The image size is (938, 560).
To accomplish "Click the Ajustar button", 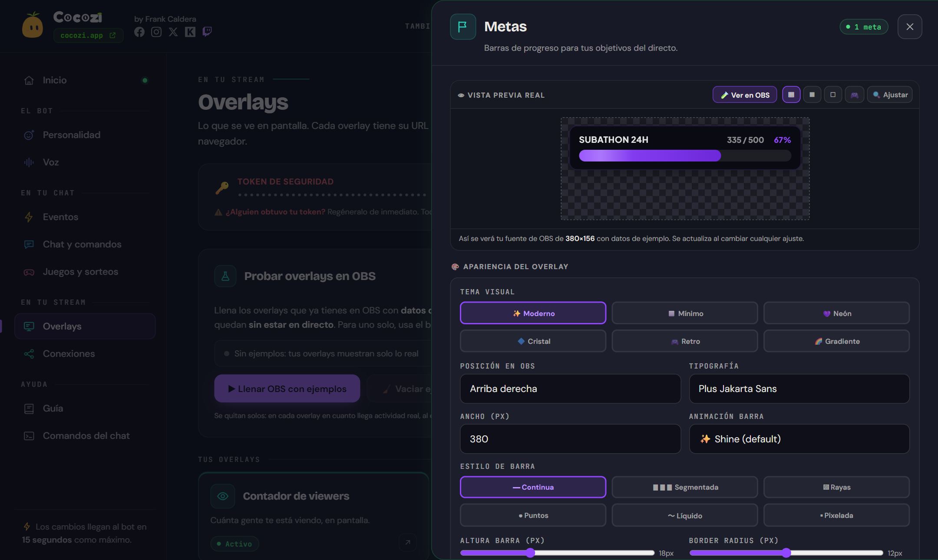I will 890,95.
